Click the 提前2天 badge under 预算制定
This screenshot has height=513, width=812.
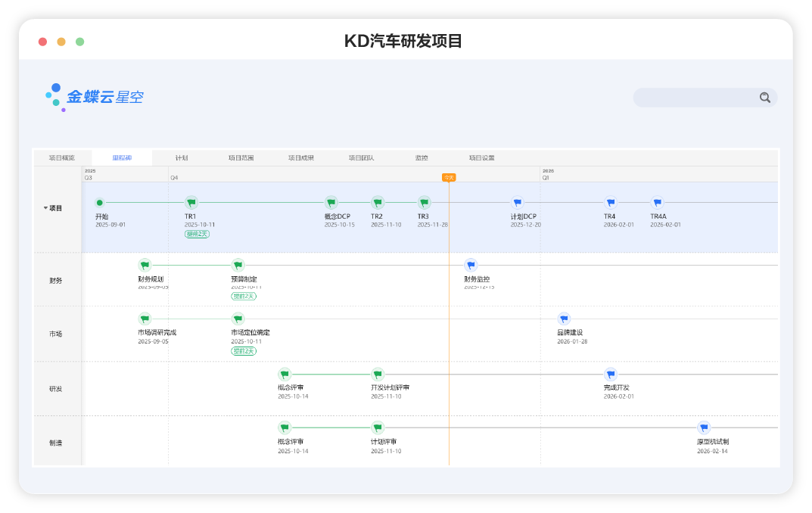244,295
